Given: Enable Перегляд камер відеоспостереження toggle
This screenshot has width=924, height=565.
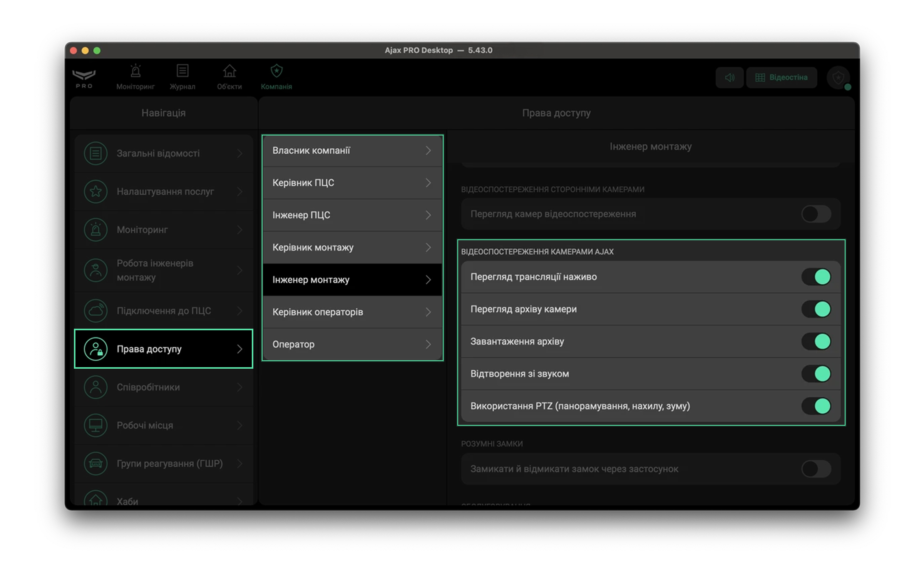Looking at the screenshot, I should pyautogui.click(x=816, y=214).
